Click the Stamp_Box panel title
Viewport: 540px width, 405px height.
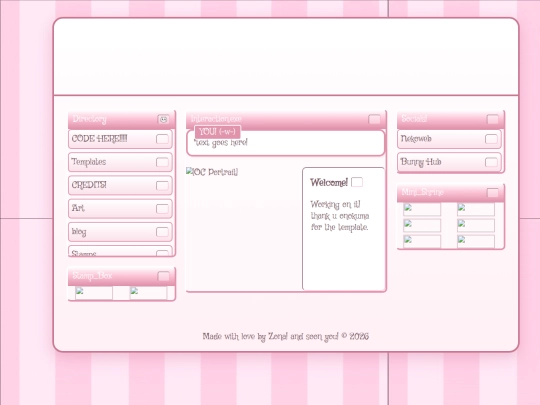[x=92, y=276]
